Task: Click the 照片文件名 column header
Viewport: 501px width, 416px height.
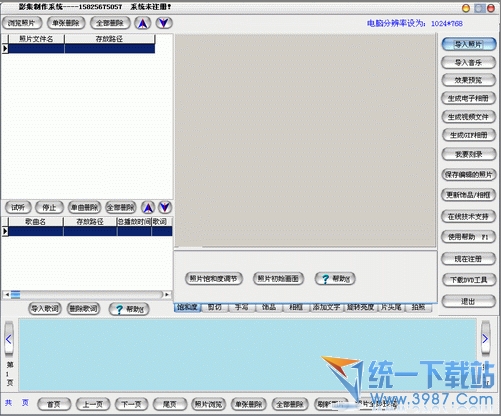Action: click(36, 39)
